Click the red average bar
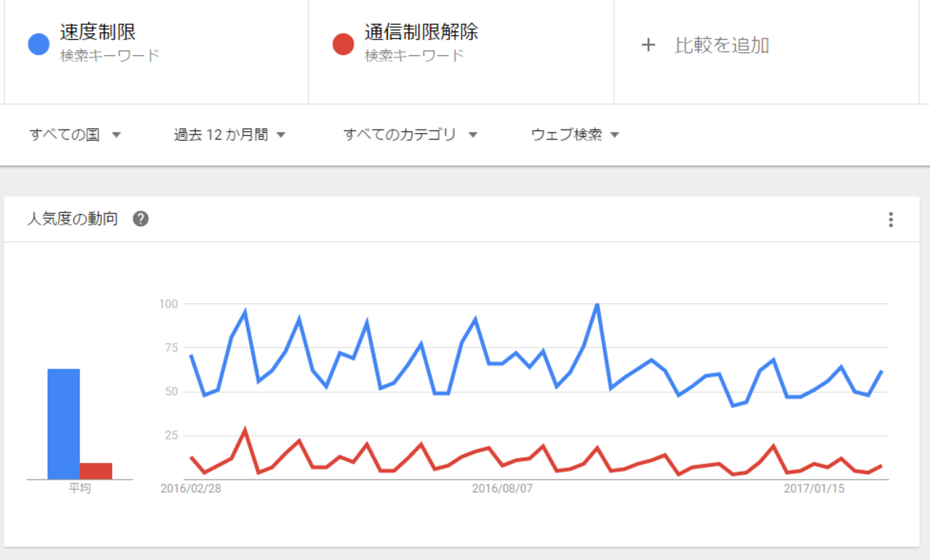Screen dimensions: 930x560 (x=96, y=471)
